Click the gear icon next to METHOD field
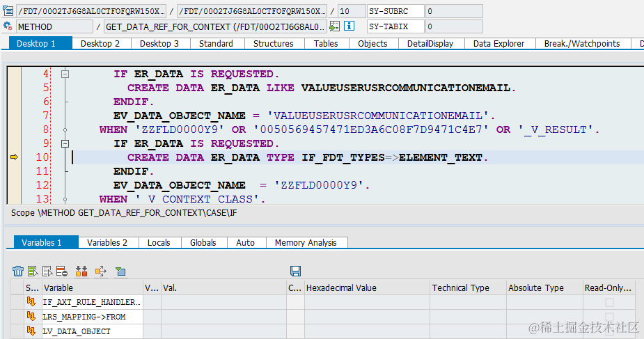 pos(8,26)
